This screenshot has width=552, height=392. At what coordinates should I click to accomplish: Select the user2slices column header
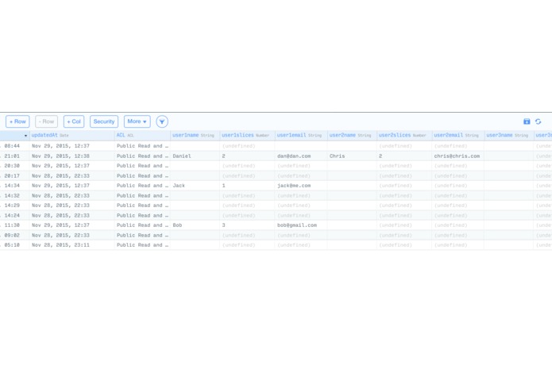click(x=404, y=136)
